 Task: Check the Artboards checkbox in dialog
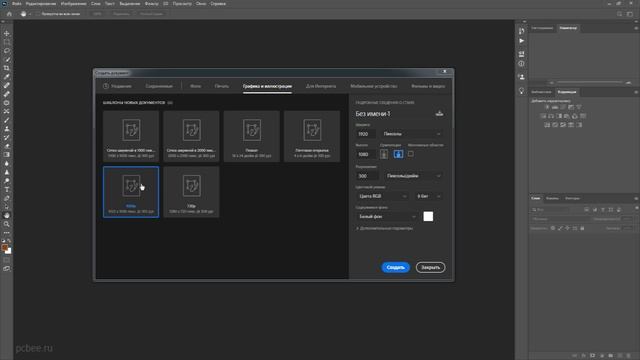411,153
